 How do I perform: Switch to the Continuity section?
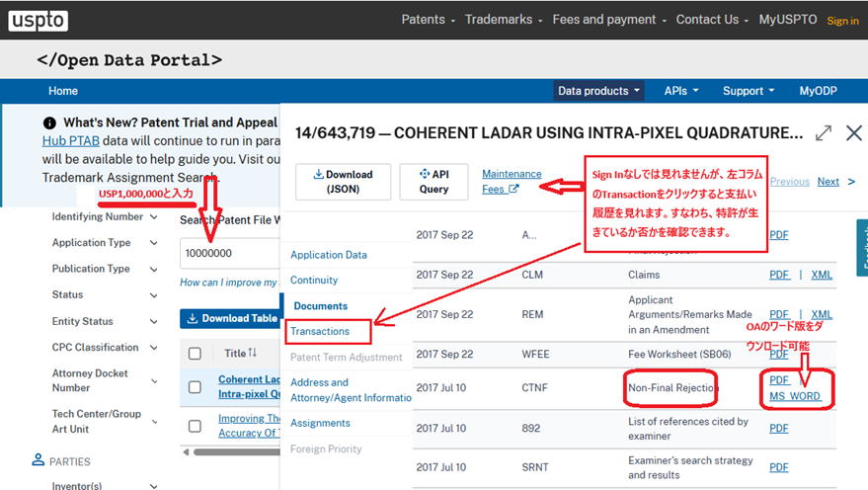(314, 281)
